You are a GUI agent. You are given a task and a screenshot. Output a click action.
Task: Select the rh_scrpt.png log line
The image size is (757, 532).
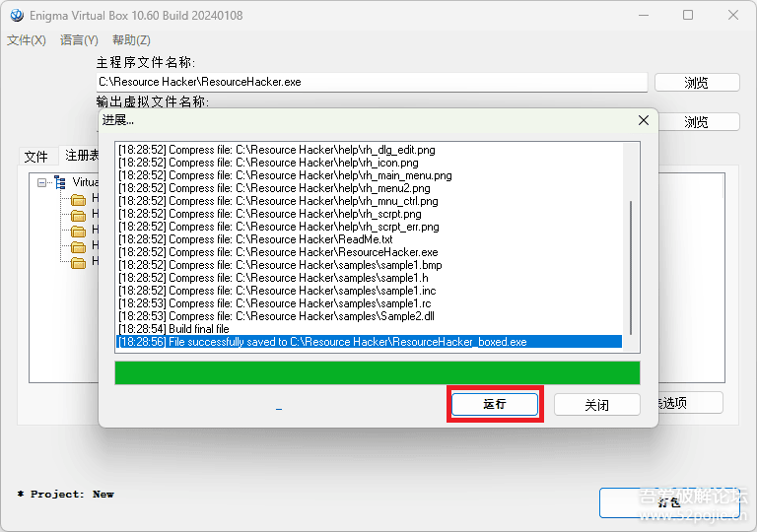pos(370,214)
